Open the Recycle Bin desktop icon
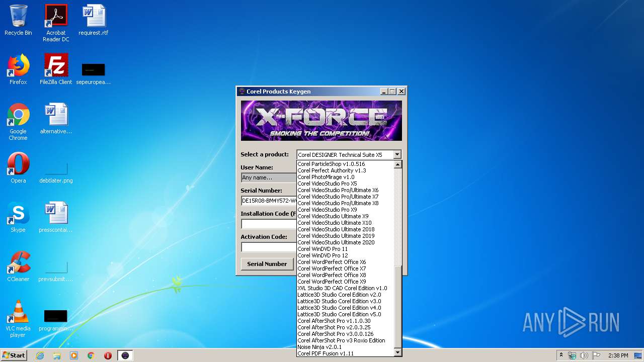 (18, 20)
